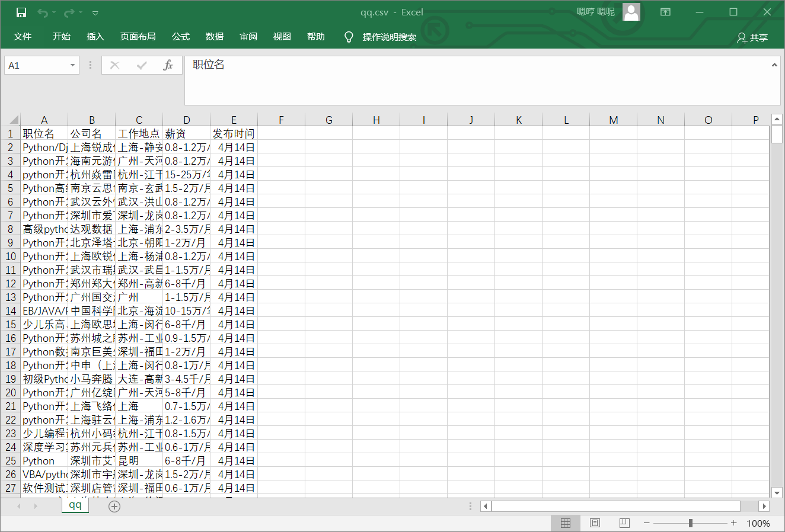Click the zoom slider handle
Viewport: 785px width, 532px height.
tap(691, 523)
